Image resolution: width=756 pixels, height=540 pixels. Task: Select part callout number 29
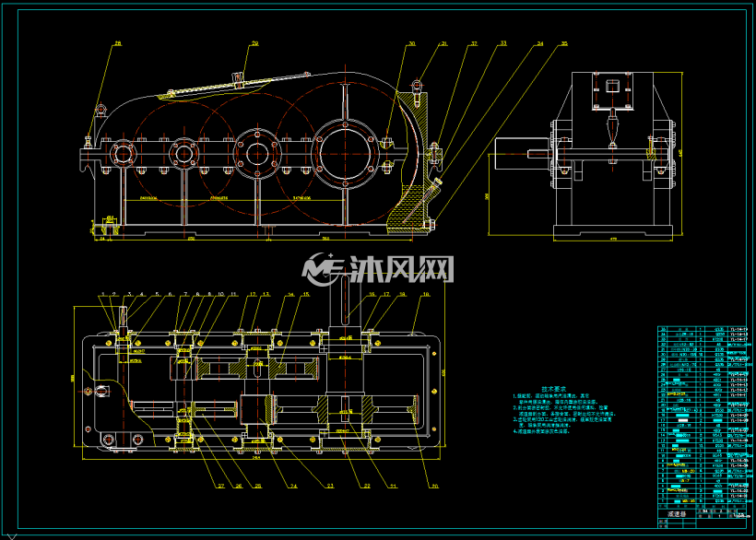[x=255, y=43]
